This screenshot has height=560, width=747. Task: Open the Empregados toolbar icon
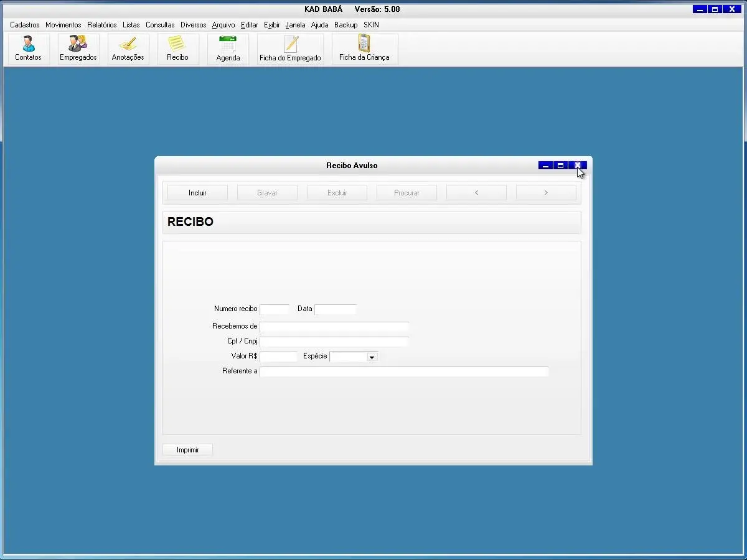click(78, 49)
